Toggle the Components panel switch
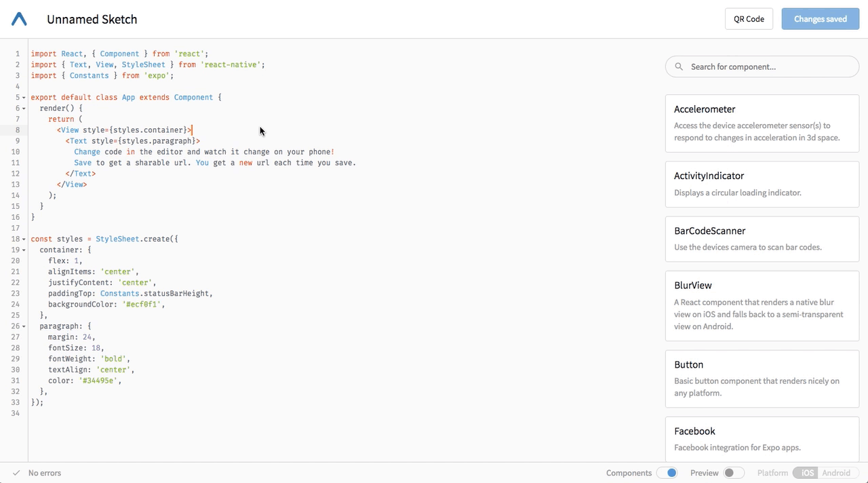The width and height of the screenshot is (868, 483). [x=667, y=473]
